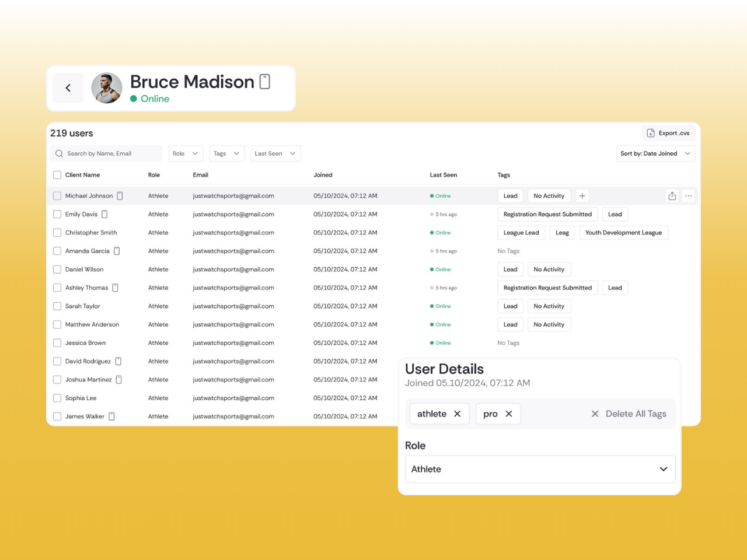The width and height of the screenshot is (747, 560).
Task: Click the Youth Development League tag
Action: [x=623, y=232]
